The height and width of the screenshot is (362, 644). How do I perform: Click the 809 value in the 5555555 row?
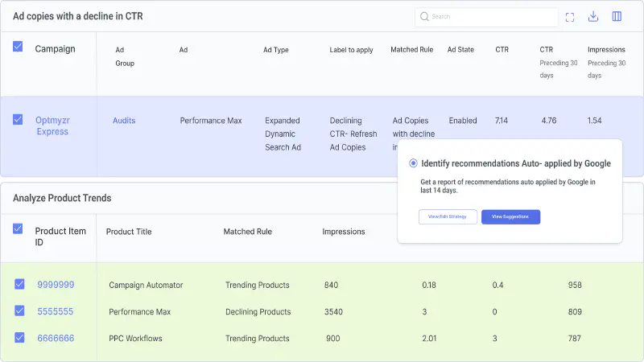[x=575, y=311]
